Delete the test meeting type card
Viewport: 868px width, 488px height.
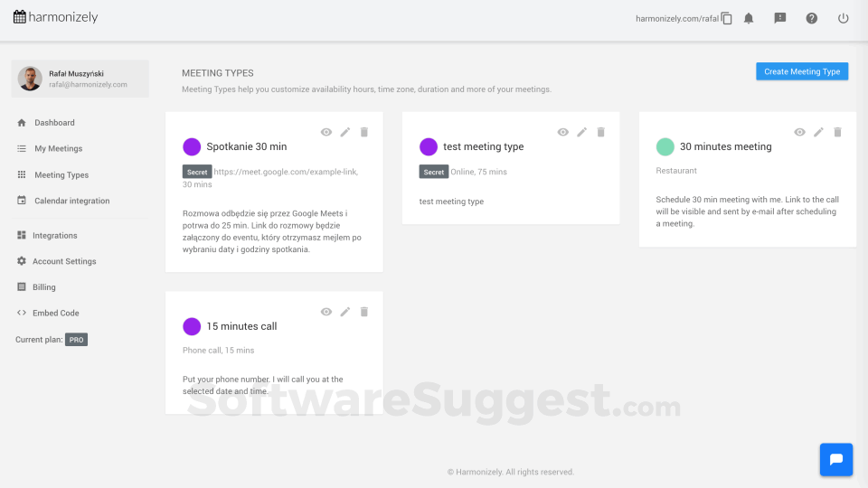click(x=601, y=132)
